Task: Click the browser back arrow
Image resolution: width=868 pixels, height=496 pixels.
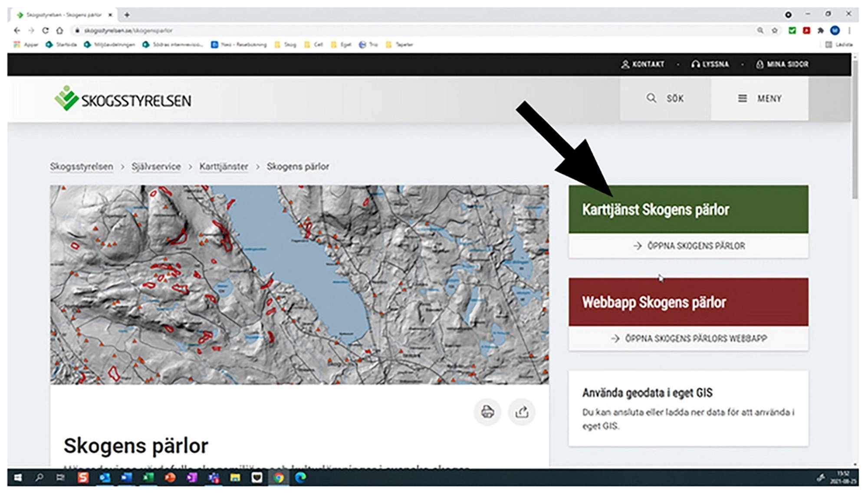Action: point(17,30)
